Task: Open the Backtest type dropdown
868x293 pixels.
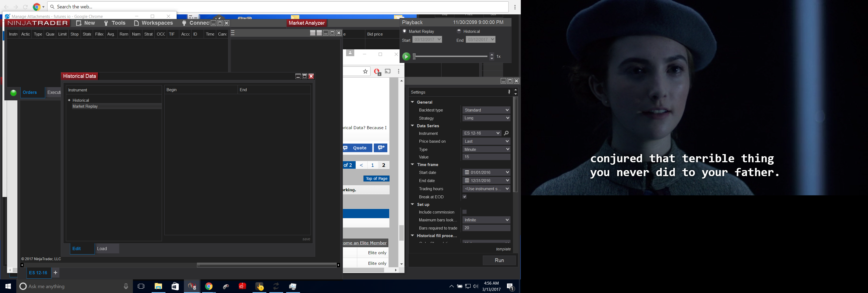Action: (486, 110)
